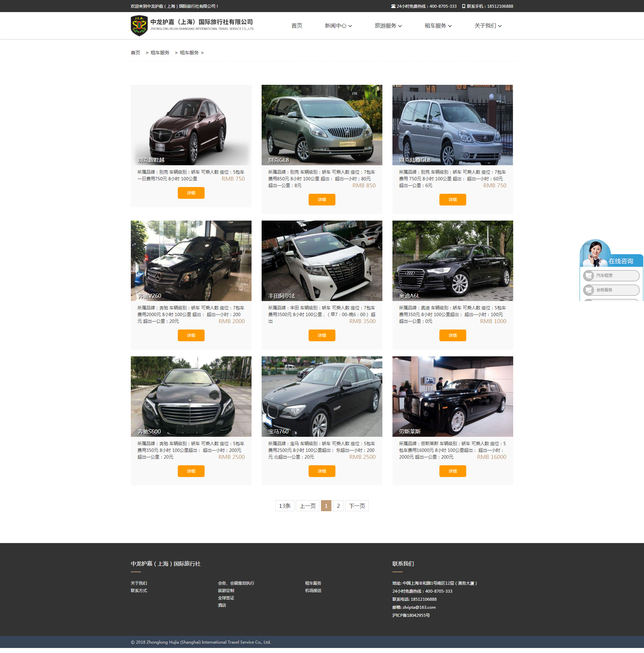Click the RMB 1000 price for 奥迪A6L
Viewport: 644px width, 653px height.
pyautogui.click(x=493, y=321)
